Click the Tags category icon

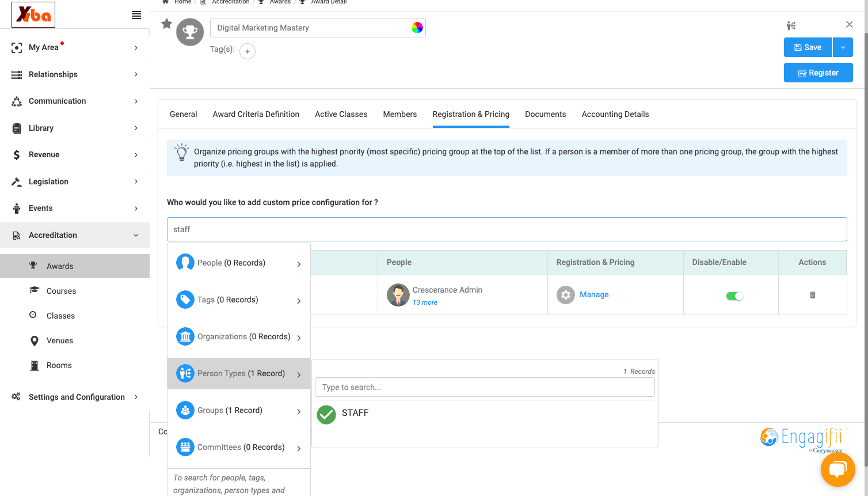tap(185, 300)
